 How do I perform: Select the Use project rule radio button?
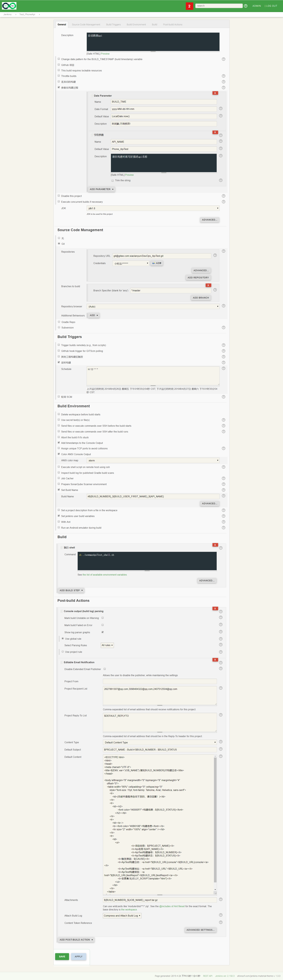(62, 651)
